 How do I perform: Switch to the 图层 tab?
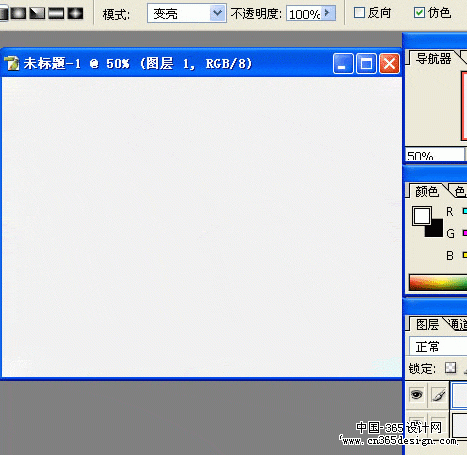pos(427,324)
